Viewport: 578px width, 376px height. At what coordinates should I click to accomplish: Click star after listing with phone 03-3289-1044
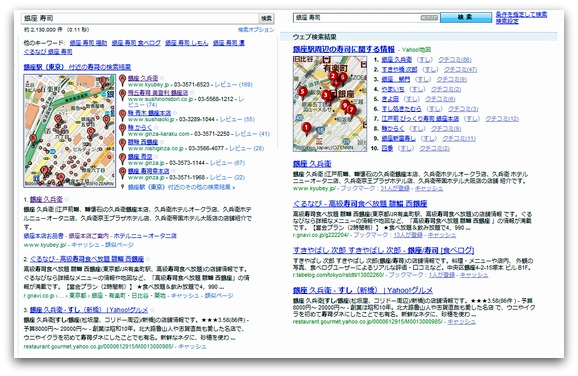point(174,113)
